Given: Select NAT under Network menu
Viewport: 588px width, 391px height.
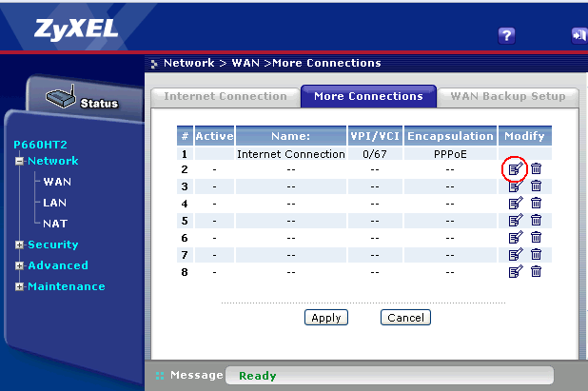Looking at the screenshot, I should (55, 224).
